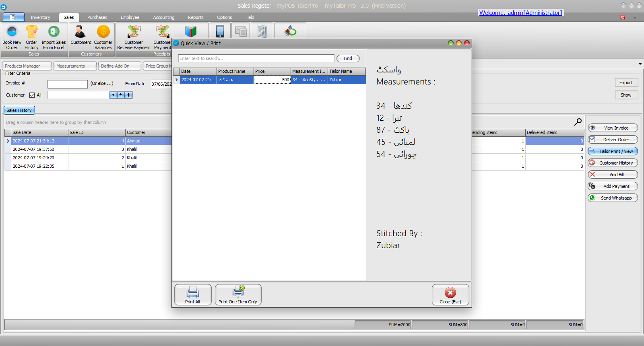Click the Welcome admin Administrator link
The height and width of the screenshot is (346, 644).
520,13
